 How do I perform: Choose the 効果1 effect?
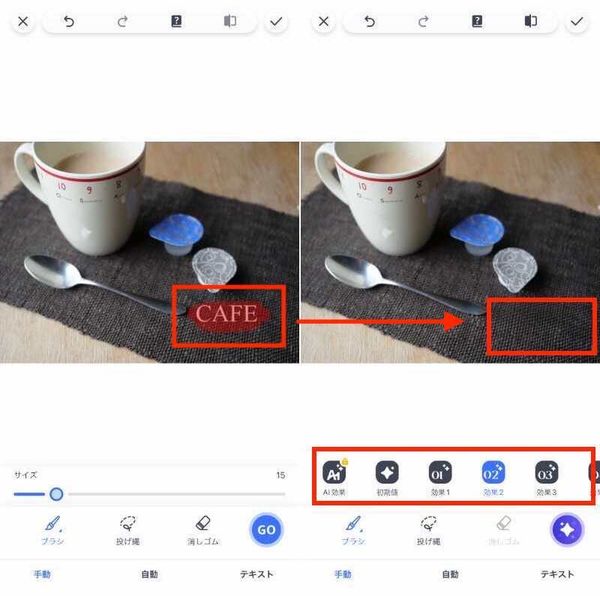click(440, 478)
